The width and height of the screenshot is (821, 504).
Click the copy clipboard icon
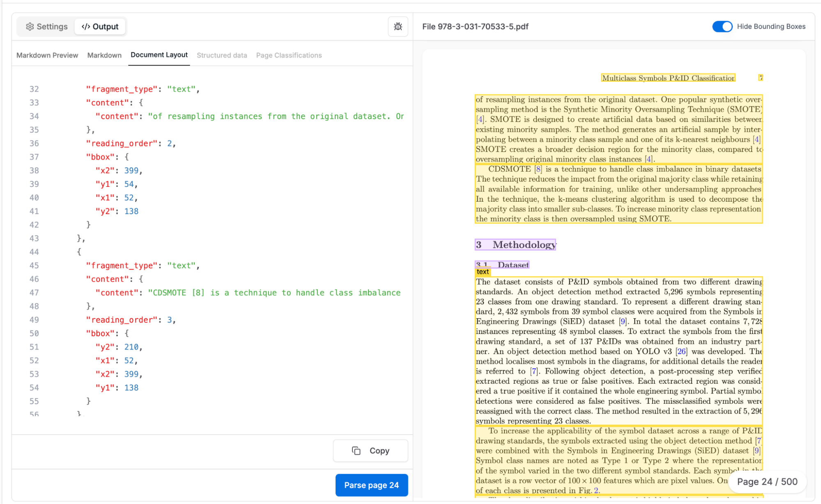356,451
